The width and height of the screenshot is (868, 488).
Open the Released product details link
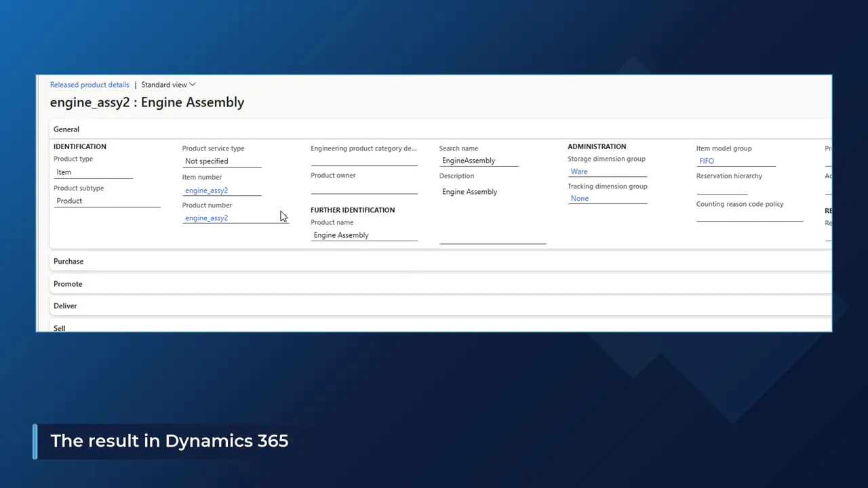pyautogui.click(x=90, y=85)
